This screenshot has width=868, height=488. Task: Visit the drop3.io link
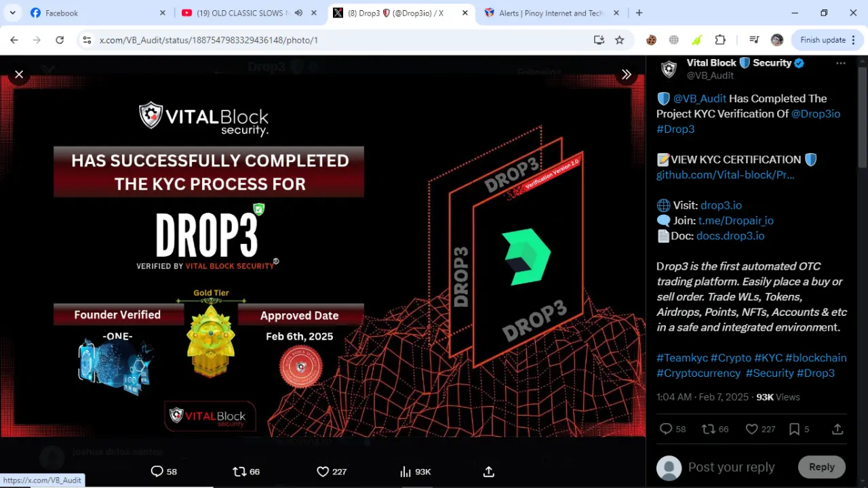(721, 205)
